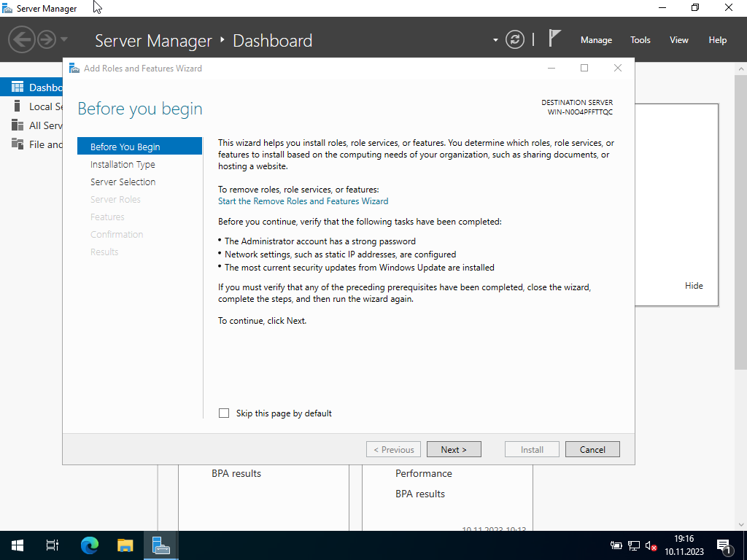Launch Microsoft Edge from taskbar

[x=89, y=545]
